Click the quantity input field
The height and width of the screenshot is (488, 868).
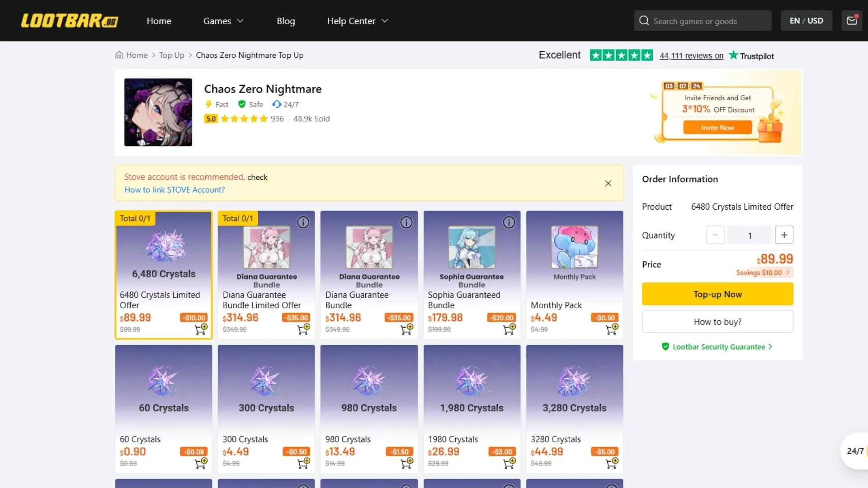750,235
